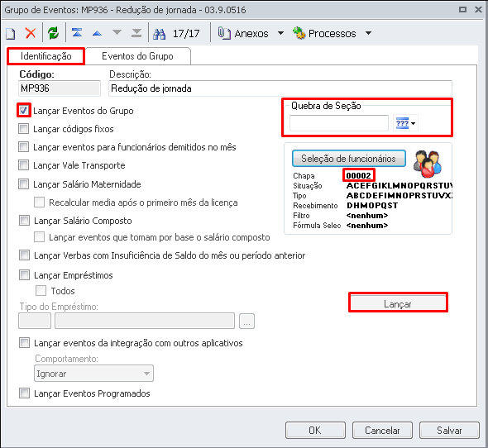Image resolution: width=488 pixels, height=448 pixels.
Task: Maximize the Grupo de Eventos window
Action: pos(462,10)
